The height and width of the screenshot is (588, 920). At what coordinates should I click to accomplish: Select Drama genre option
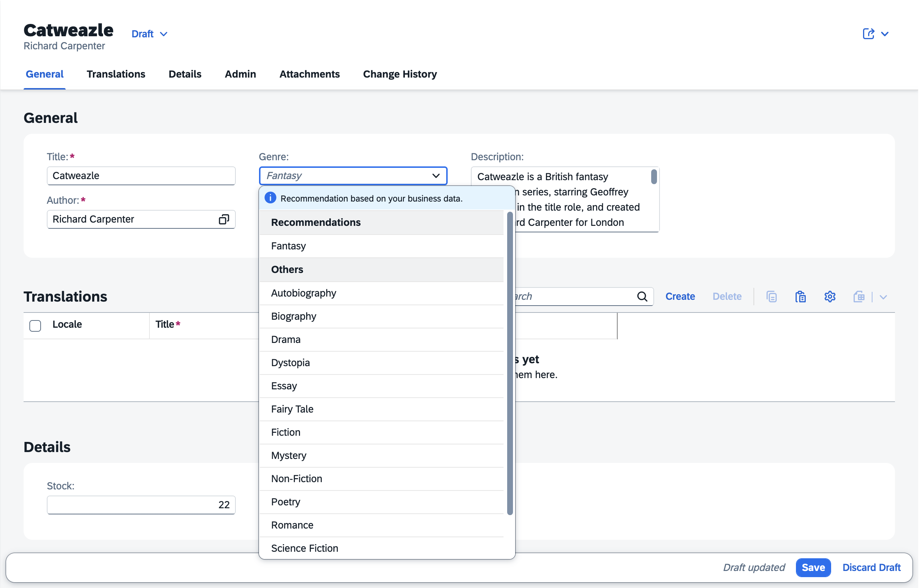click(382, 340)
